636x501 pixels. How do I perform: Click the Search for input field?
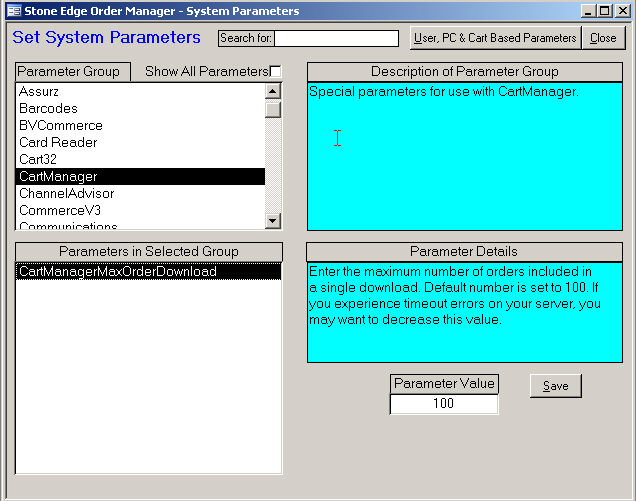click(336, 38)
